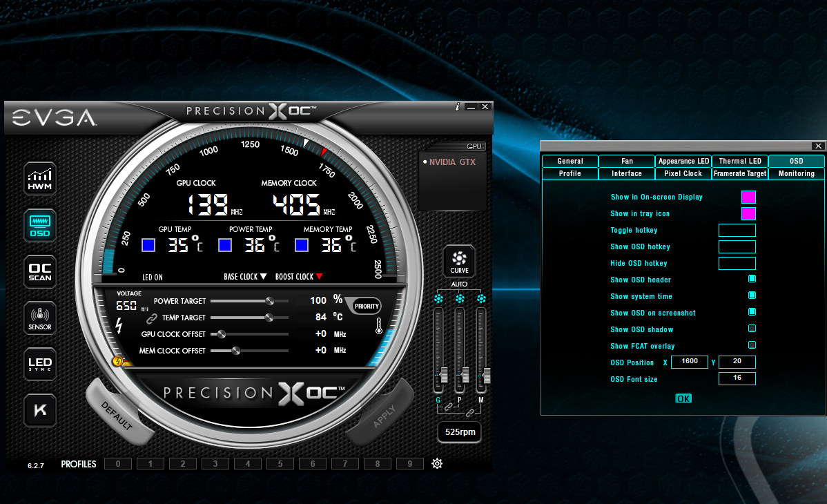Click the OSD Position X field
This screenshot has width=827, height=504.
[x=690, y=362]
